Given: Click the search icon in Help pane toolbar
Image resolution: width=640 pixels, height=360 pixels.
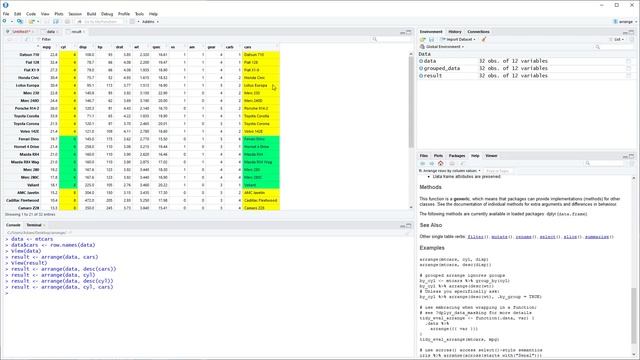Looking at the screenshot, I should click(x=588, y=163).
